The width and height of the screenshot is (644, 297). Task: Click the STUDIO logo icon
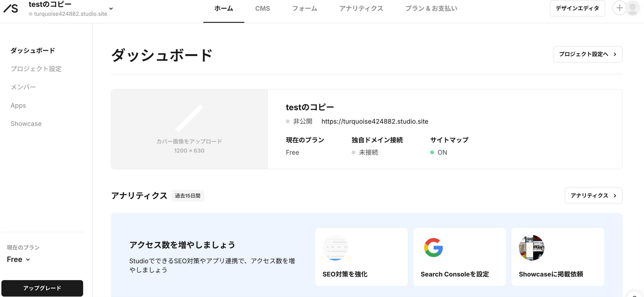(x=11, y=8)
